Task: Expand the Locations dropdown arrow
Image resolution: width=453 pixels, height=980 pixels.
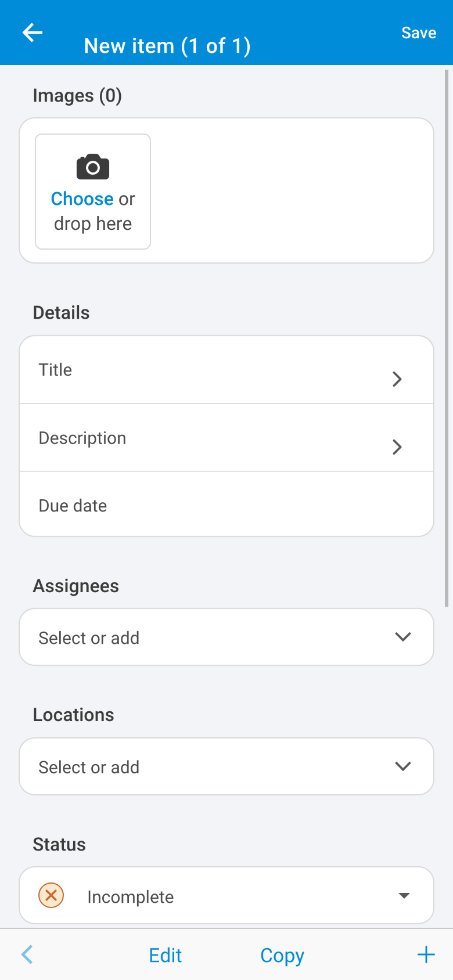Action: pos(403,766)
